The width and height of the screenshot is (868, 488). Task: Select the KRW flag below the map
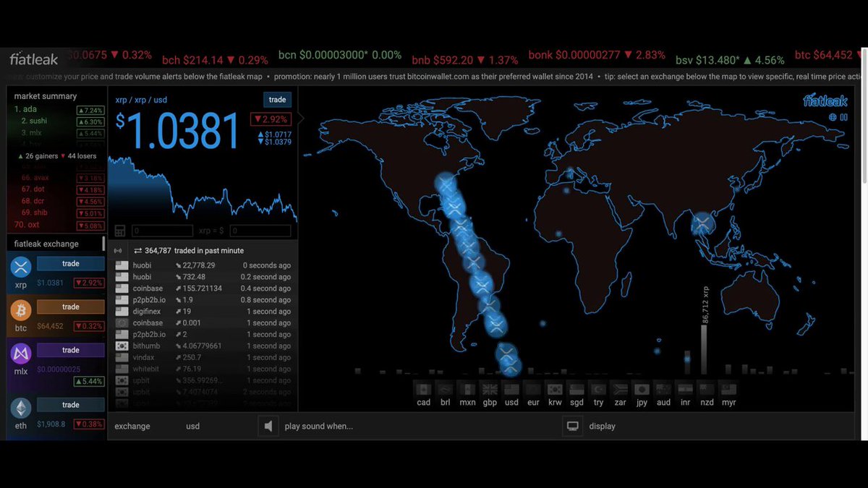[555, 389]
